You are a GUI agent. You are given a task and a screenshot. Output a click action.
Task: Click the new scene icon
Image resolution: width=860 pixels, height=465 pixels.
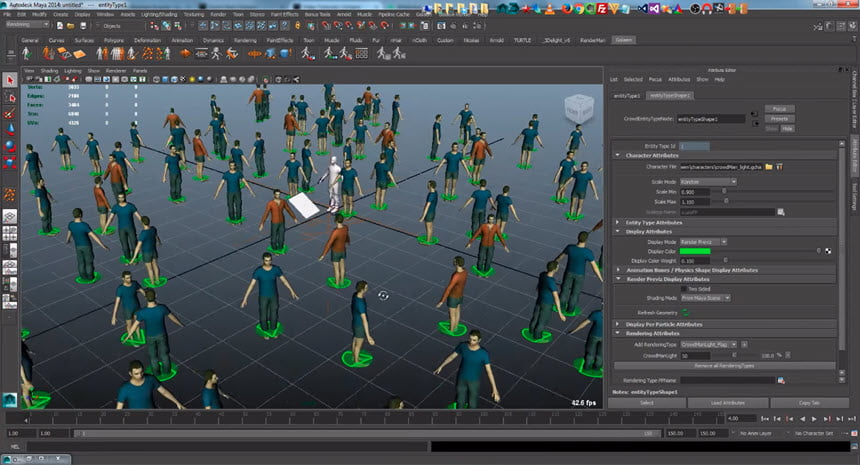(59, 26)
